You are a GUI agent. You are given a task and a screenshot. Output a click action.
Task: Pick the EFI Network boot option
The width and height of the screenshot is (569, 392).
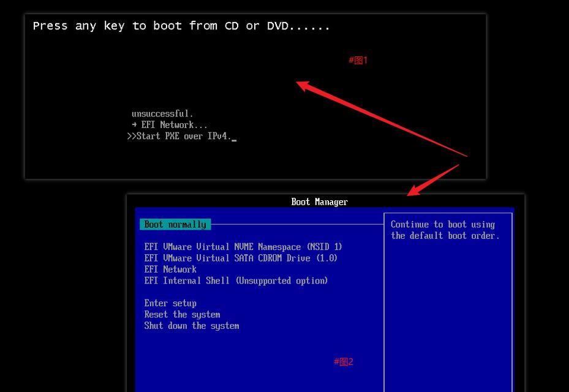pos(170,269)
